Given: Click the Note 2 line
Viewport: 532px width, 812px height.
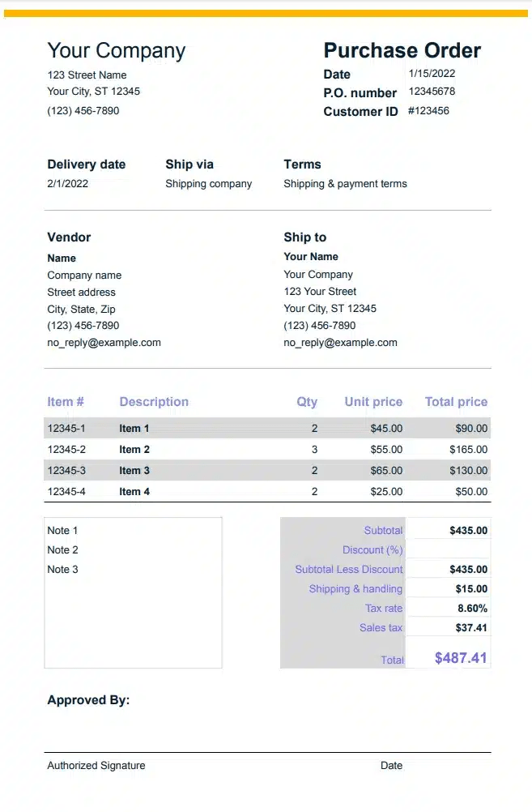Looking at the screenshot, I should 63,550.
